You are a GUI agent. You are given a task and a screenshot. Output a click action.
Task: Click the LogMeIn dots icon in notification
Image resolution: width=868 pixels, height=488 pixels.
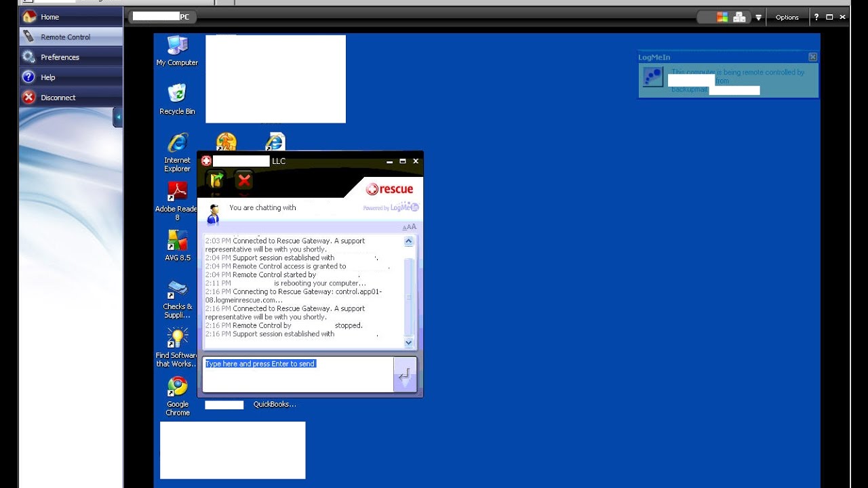tap(652, 77)
